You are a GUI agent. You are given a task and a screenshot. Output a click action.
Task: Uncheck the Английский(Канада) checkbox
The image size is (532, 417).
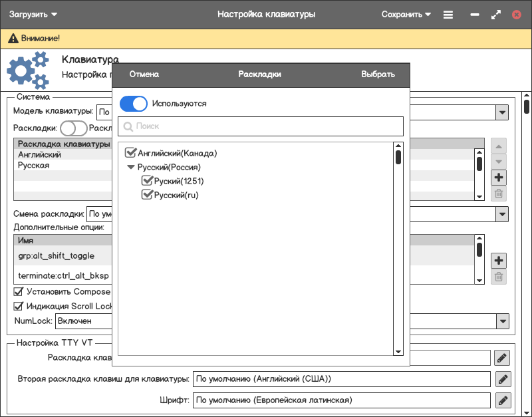pos(130,153)
